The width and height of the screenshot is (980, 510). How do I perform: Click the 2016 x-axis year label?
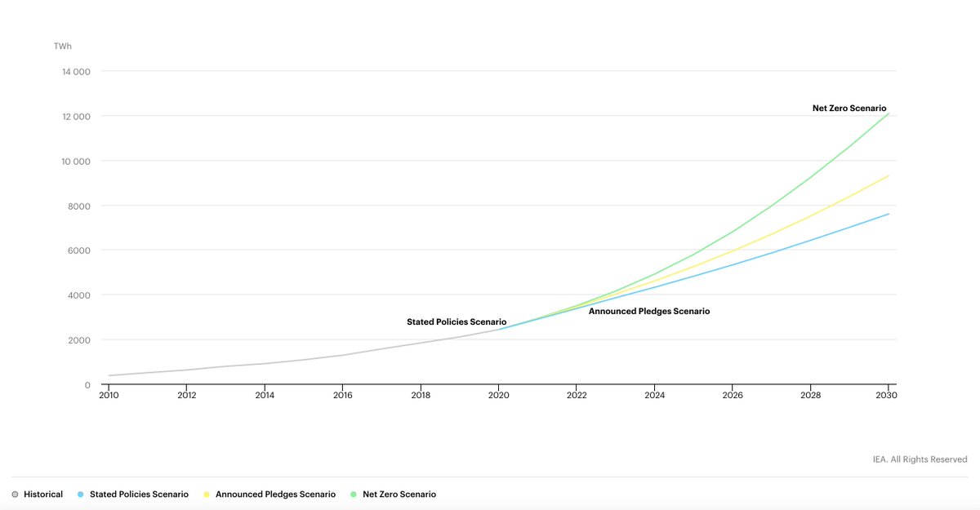pos(343,395)
